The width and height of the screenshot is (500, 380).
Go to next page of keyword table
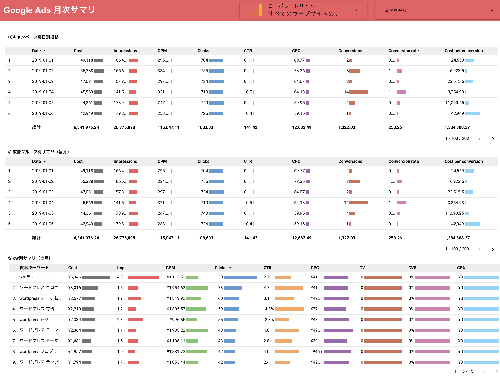pos(496,371)
